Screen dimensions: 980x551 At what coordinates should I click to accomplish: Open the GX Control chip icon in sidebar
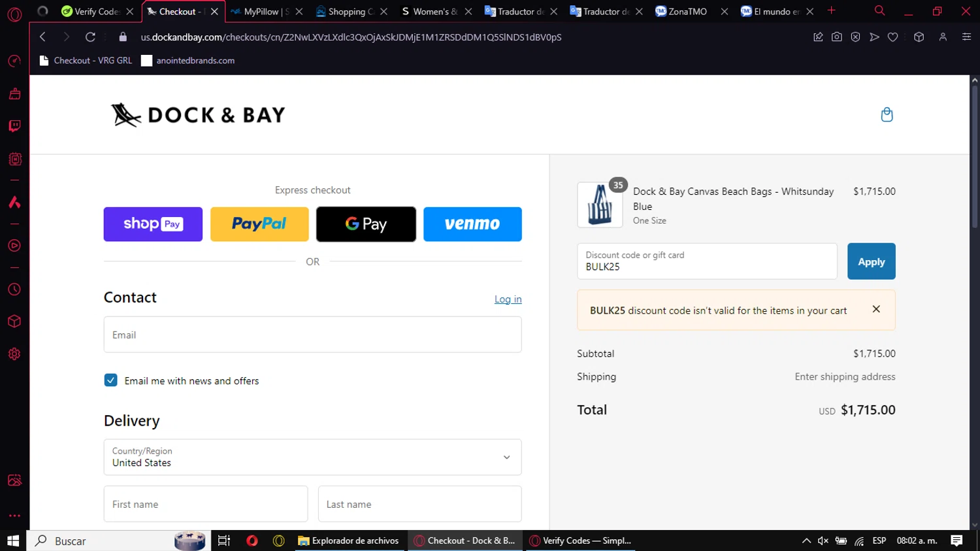click(x=14, y=159)
